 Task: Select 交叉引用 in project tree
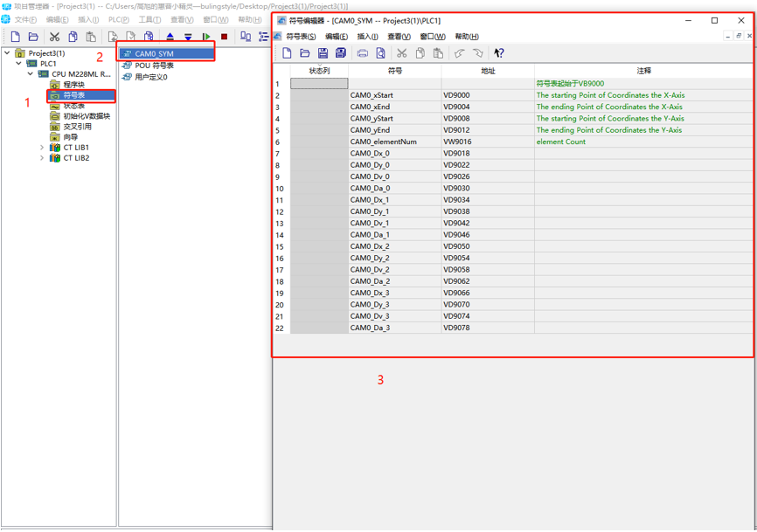(x=77, y=127)
